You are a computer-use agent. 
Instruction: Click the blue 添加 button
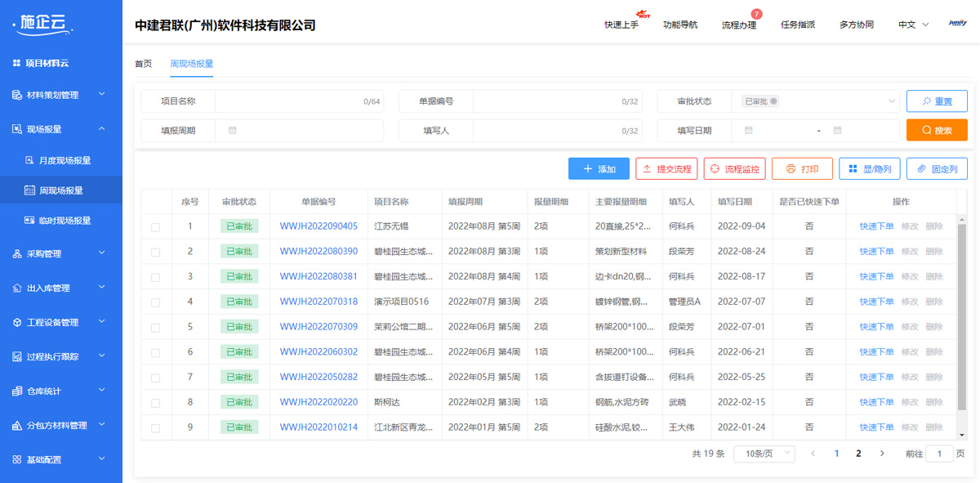[x=599, y=169]
